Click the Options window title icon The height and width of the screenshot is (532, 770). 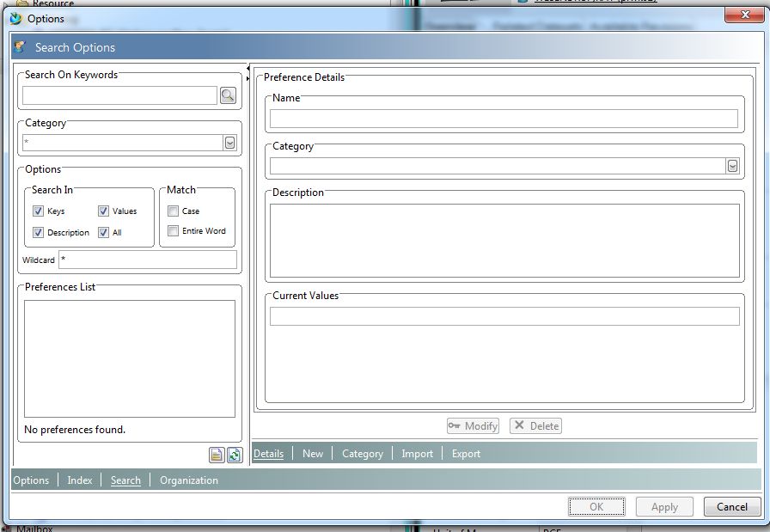16,19
